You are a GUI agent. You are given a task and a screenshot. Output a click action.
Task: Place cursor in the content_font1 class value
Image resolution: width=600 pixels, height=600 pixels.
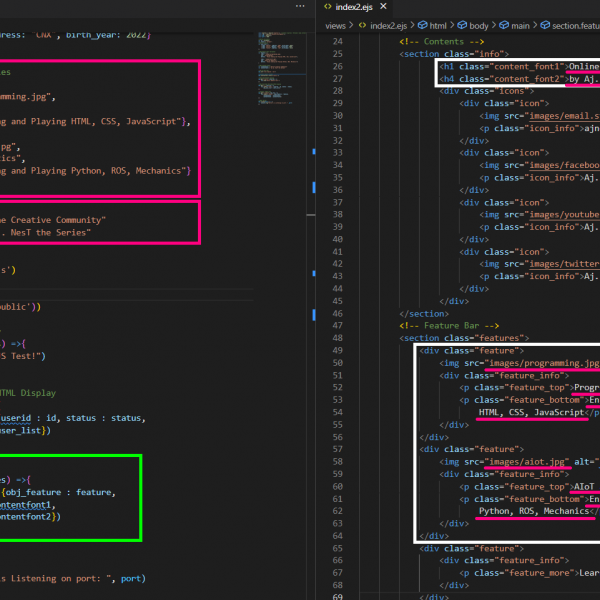click(525, 65)
